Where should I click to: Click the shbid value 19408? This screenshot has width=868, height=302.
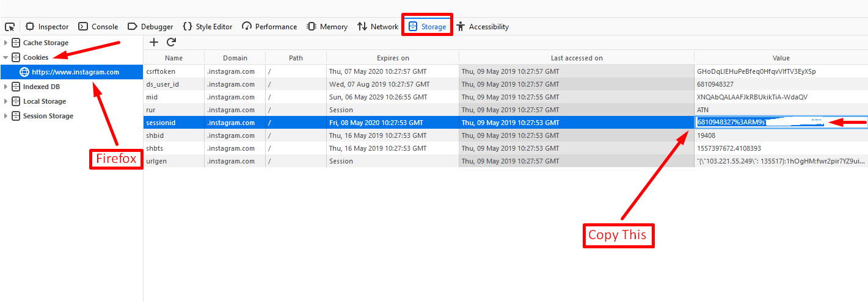(x=706, y=135)
